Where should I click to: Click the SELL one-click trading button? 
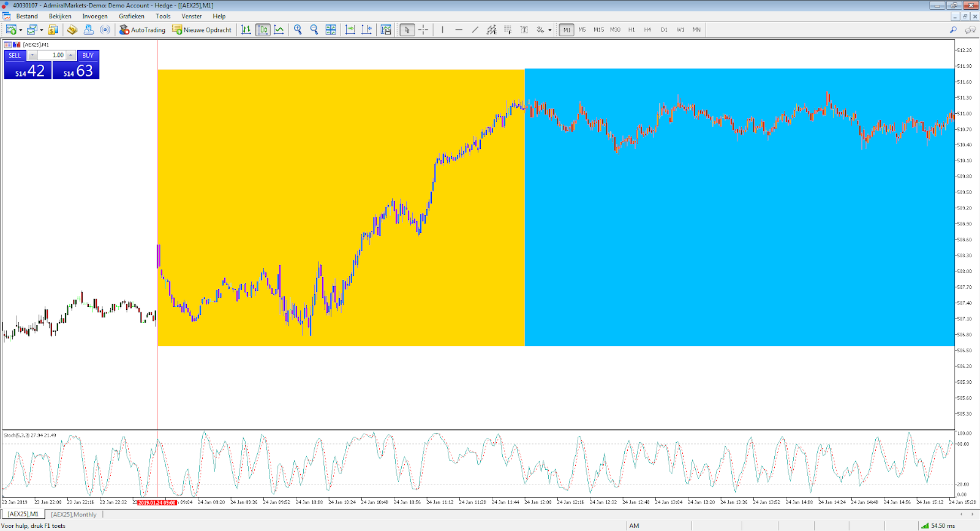coord(15,56)
